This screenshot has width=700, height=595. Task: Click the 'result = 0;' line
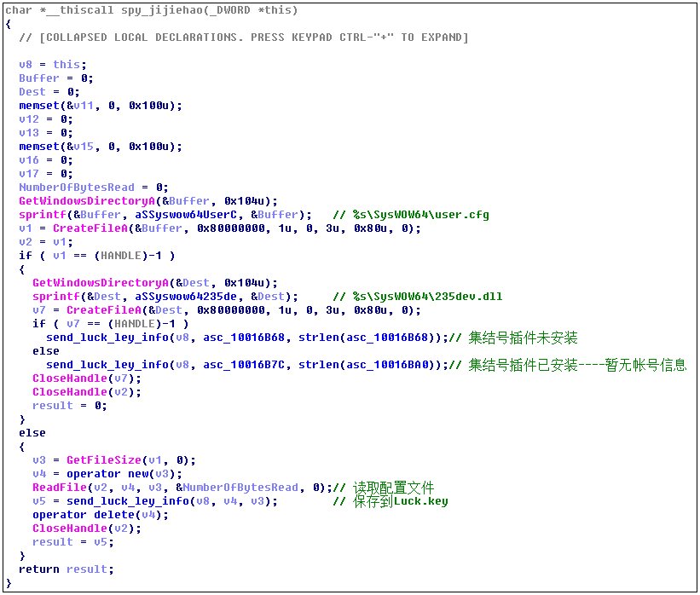point(70,406)
